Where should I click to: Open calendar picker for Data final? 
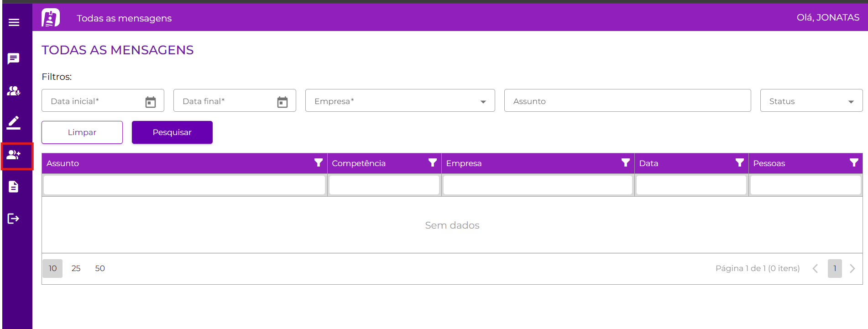pos(282,102)
